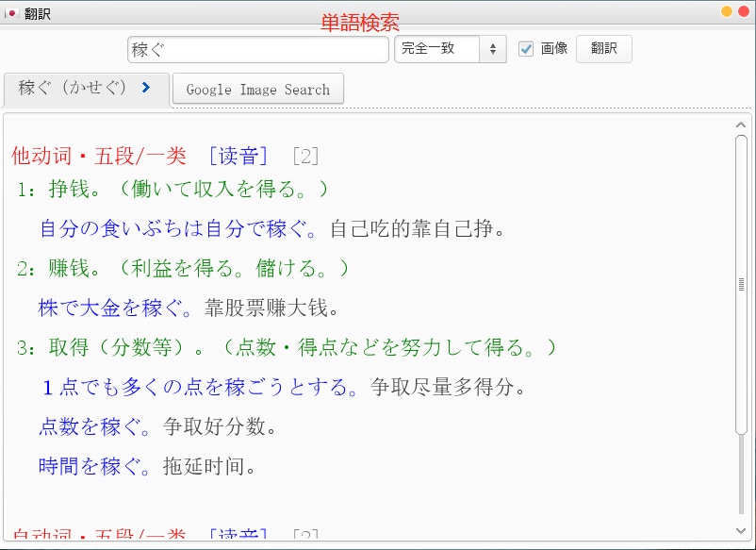Click example 株で大金を稼ぐ
Viewport: 756px width, 550px height.
point(115,308)
